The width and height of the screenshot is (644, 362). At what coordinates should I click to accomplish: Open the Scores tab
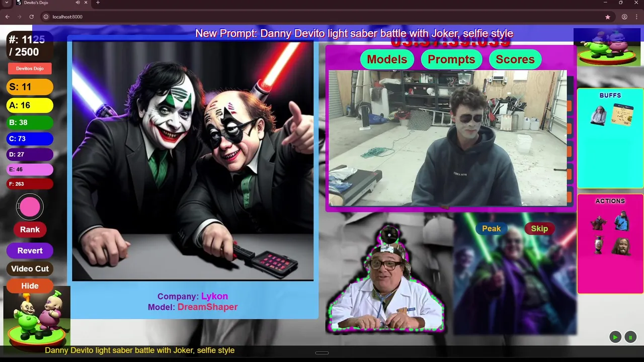pos(515,59)
